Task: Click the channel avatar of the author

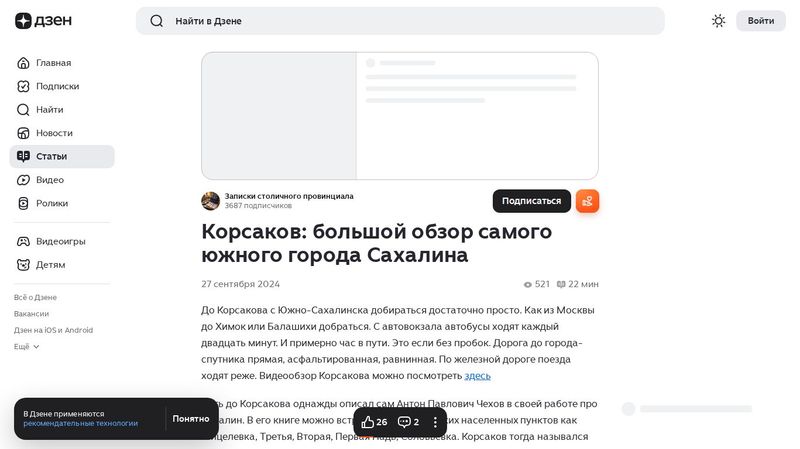Action: 211,201
